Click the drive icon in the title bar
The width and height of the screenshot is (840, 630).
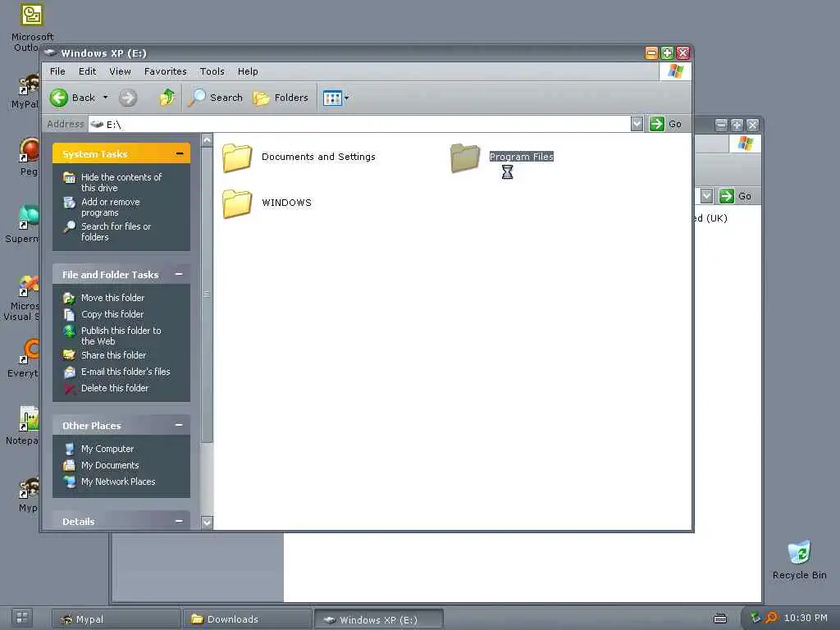pos(50,52)
